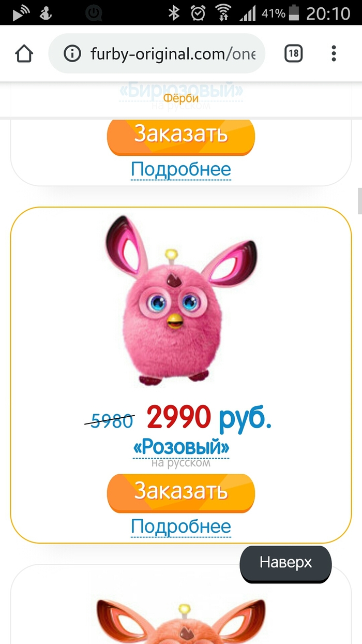
Task: Click the furby-original.com address field
Action: coord(157,54)
